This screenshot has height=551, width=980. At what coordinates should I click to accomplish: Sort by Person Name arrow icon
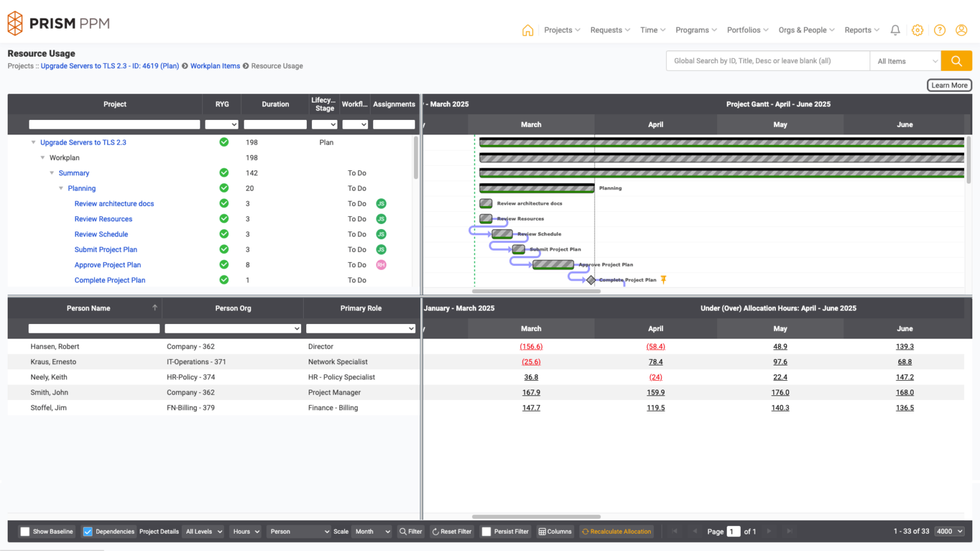[154, 307]
